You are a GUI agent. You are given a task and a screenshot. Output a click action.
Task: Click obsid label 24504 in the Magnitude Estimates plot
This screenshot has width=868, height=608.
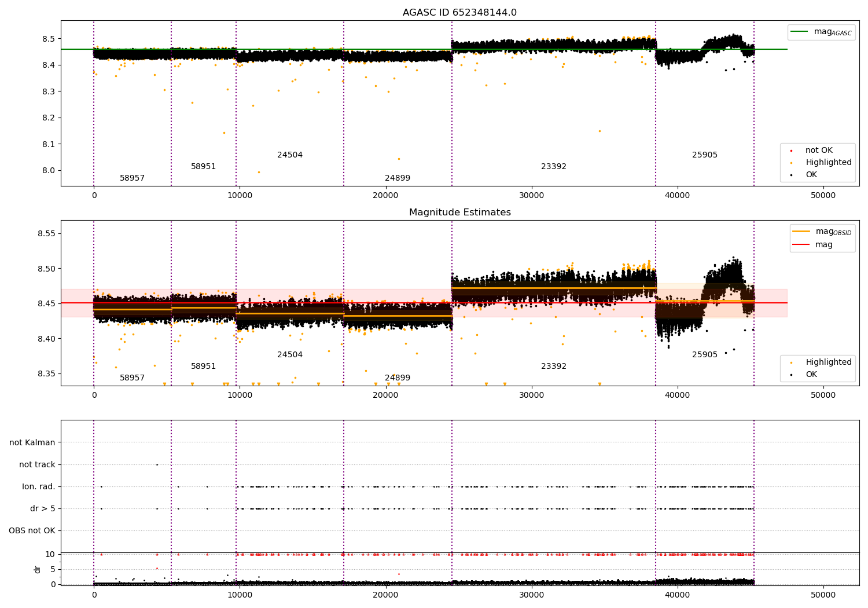290,355
